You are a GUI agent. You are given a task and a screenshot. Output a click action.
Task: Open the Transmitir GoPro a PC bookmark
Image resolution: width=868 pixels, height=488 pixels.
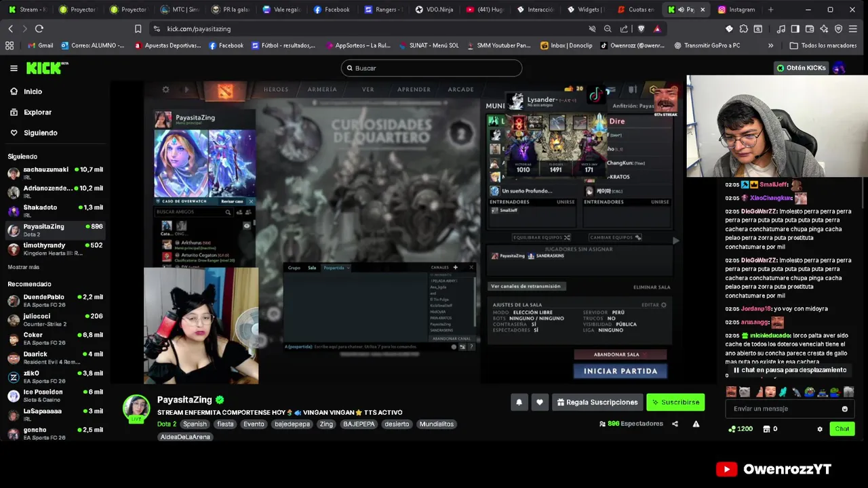click(x=707, y=45)
